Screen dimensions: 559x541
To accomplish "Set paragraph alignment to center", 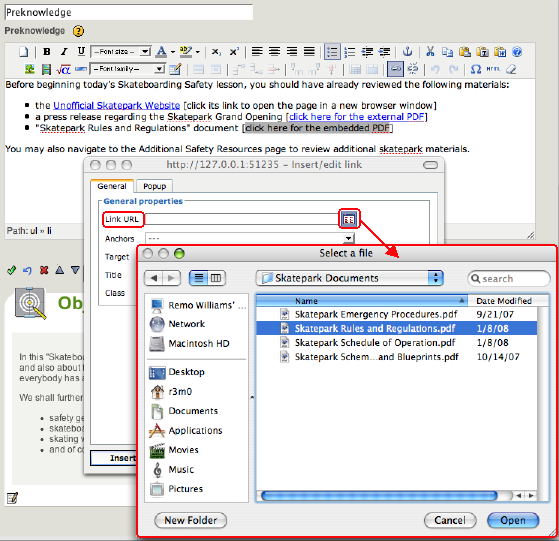I will click(275, 52).
